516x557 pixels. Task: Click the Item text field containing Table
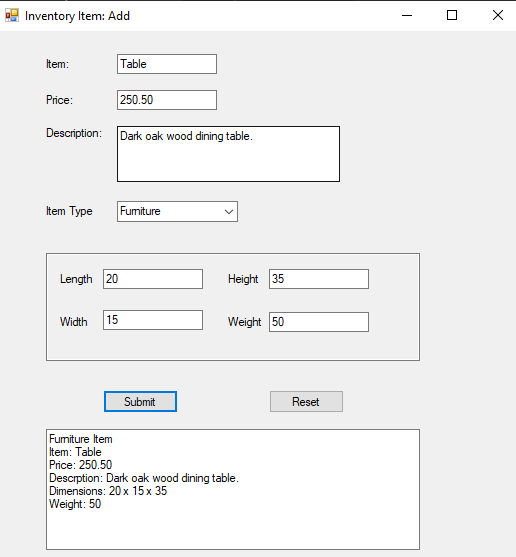coord(167,64)
